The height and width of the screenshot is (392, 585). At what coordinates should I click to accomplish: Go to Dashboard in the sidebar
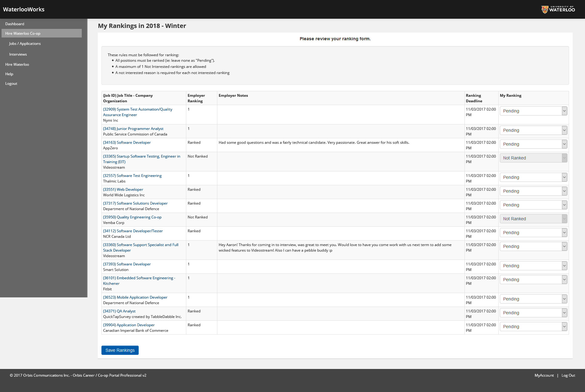coord(15,24)
